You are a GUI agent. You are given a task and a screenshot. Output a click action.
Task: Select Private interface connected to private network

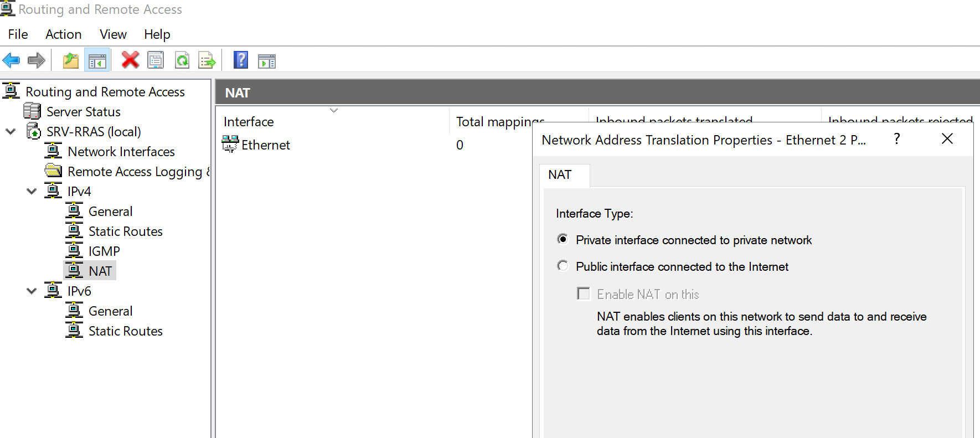pyautogui.click(x=563, y=239)
